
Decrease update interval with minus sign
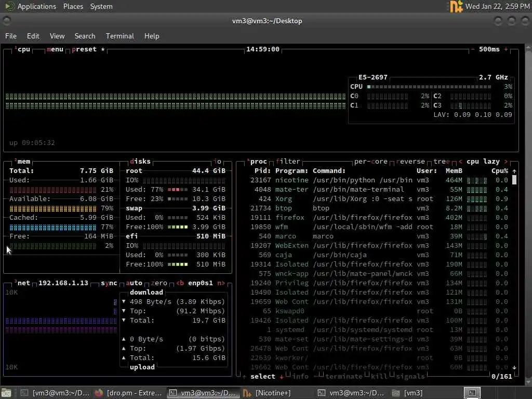click(x=473, y=49)
